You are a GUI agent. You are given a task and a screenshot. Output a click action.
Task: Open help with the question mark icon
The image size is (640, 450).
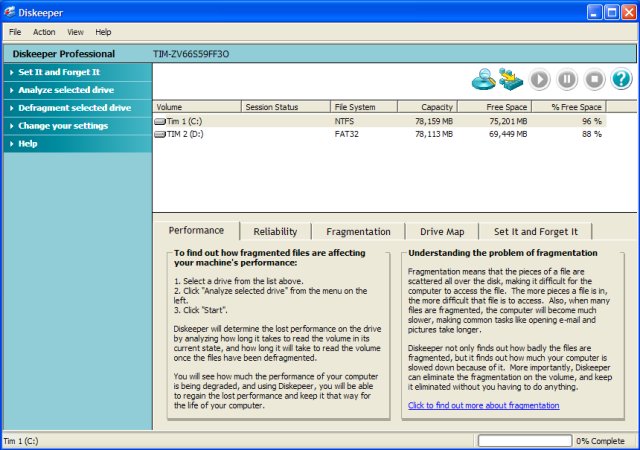click(x=622, y=79)
